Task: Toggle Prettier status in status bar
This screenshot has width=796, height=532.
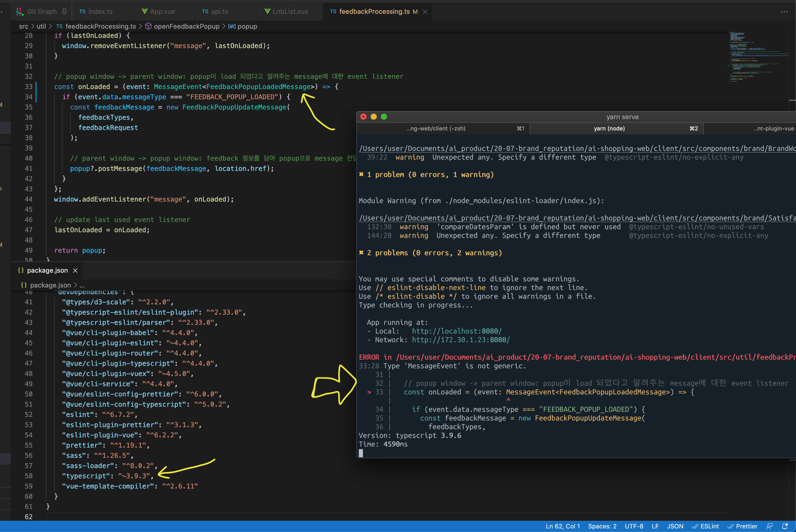Action: tap(742, 526)
